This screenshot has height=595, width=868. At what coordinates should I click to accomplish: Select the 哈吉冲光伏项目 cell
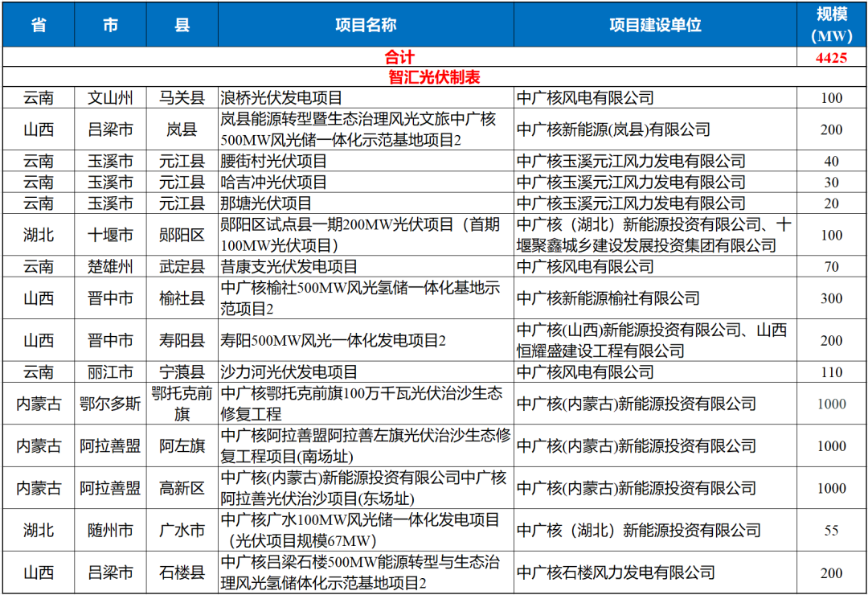[x=366, y=182]
